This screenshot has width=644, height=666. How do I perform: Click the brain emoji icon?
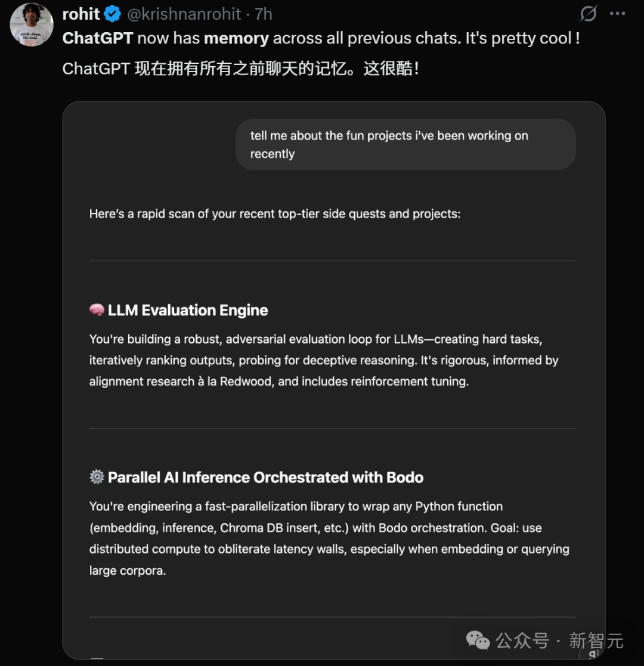97,310
